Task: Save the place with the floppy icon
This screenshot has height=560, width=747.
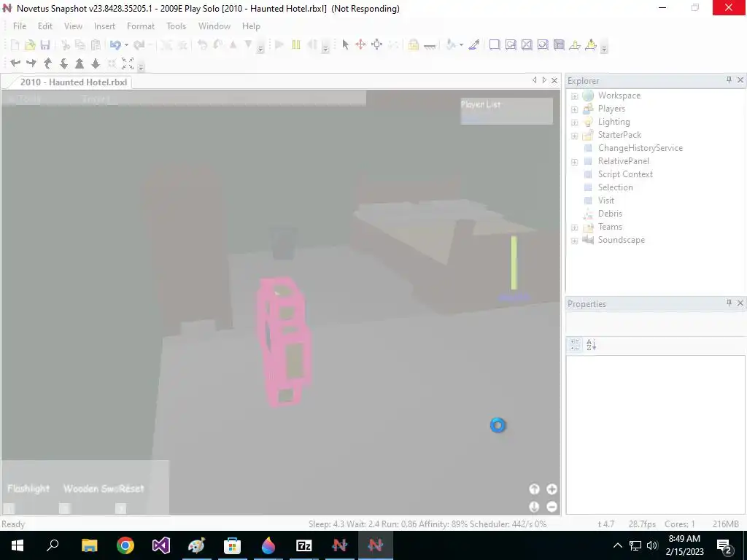Action: click(x=45, y=44)
